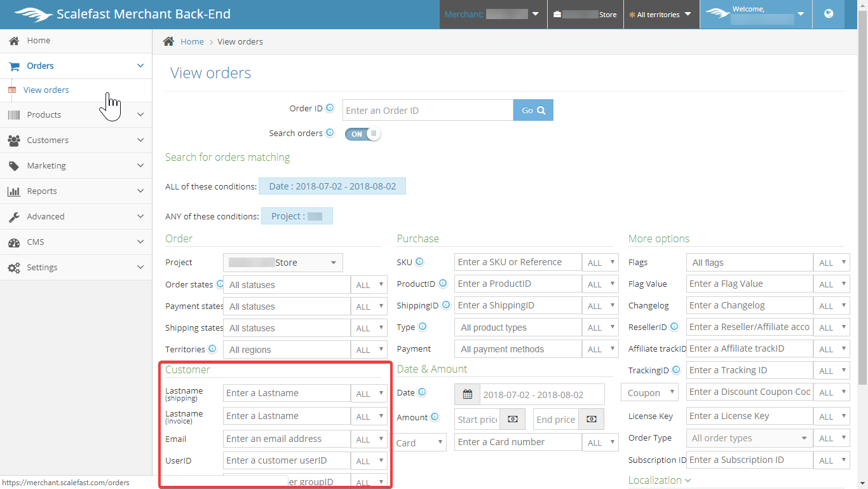Click the info icon next to SKU
Image resolution: width=868 pixels, height=489 pixels.
coord(419,261)
